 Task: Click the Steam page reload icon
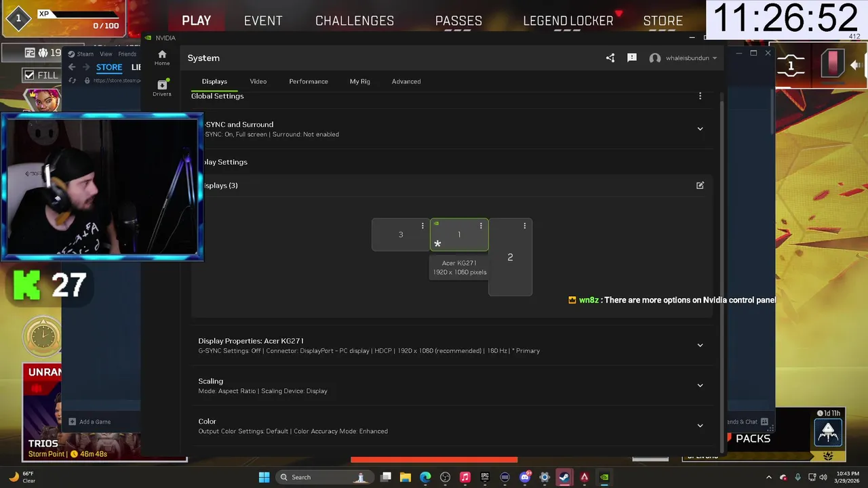[73, 81]
